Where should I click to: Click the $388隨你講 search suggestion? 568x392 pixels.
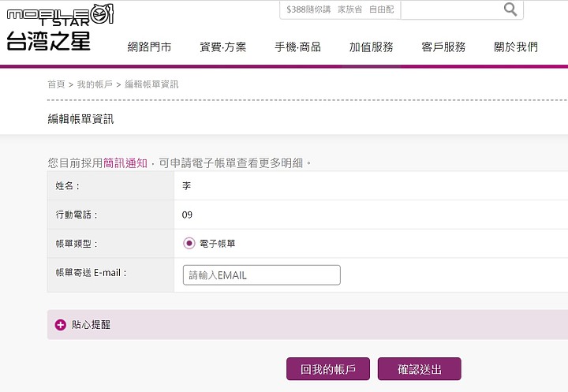pos(308,9)
